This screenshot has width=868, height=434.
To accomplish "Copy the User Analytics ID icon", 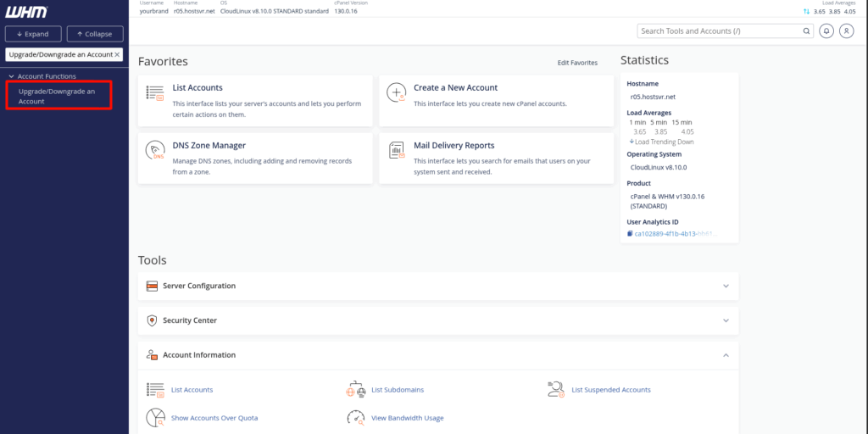I will point(630,233).
